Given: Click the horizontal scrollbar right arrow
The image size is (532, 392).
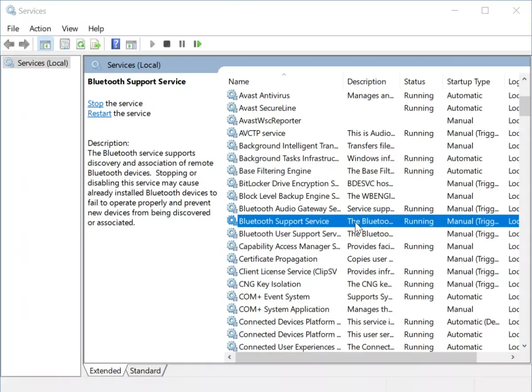Looking at the screenshot, I should pos(512,357).
